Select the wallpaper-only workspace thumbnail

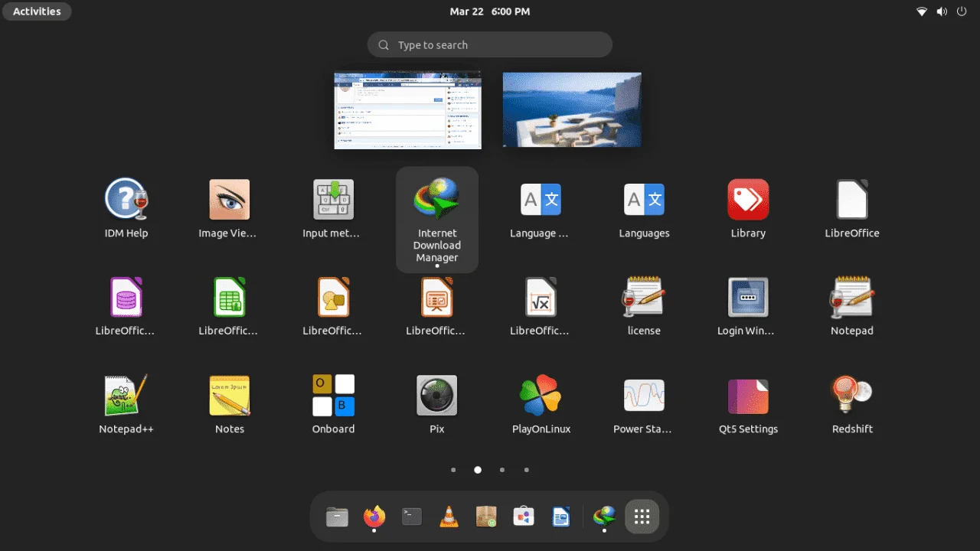pyautogui.click(x=572, y=109)
